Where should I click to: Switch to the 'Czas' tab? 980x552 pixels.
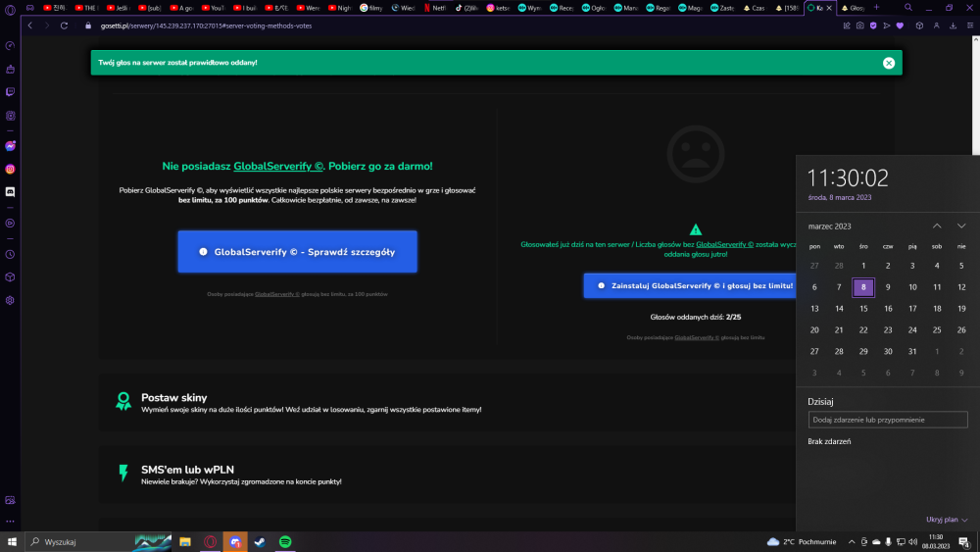[755, 8]
